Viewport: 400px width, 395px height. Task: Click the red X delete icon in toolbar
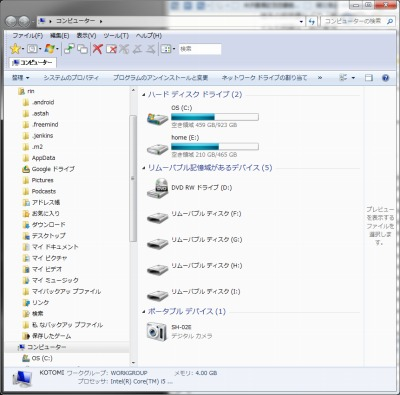97,49
